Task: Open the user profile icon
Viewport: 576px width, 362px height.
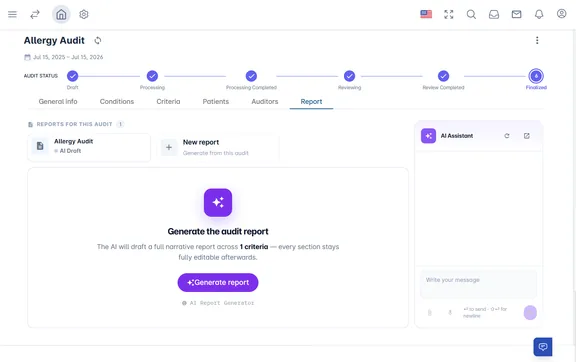Action: coord(561,14)
